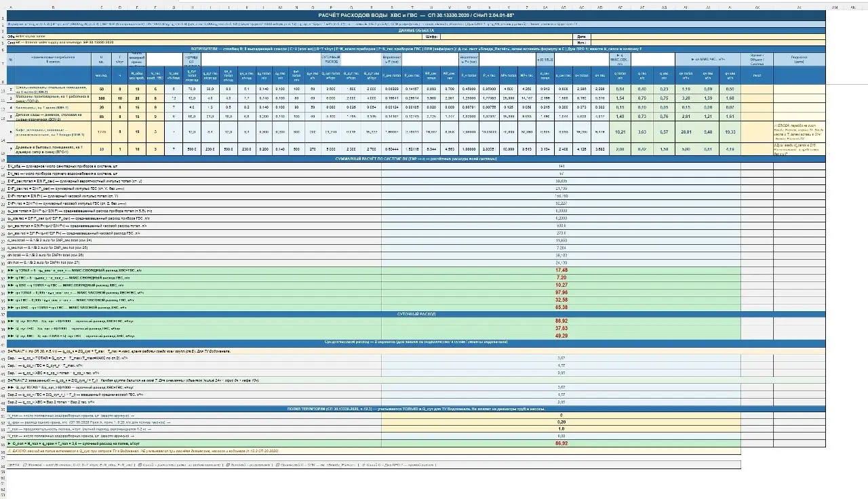Click the quantity cell with value 500
This screenshot has width=868, height=499.
(102, 98)
